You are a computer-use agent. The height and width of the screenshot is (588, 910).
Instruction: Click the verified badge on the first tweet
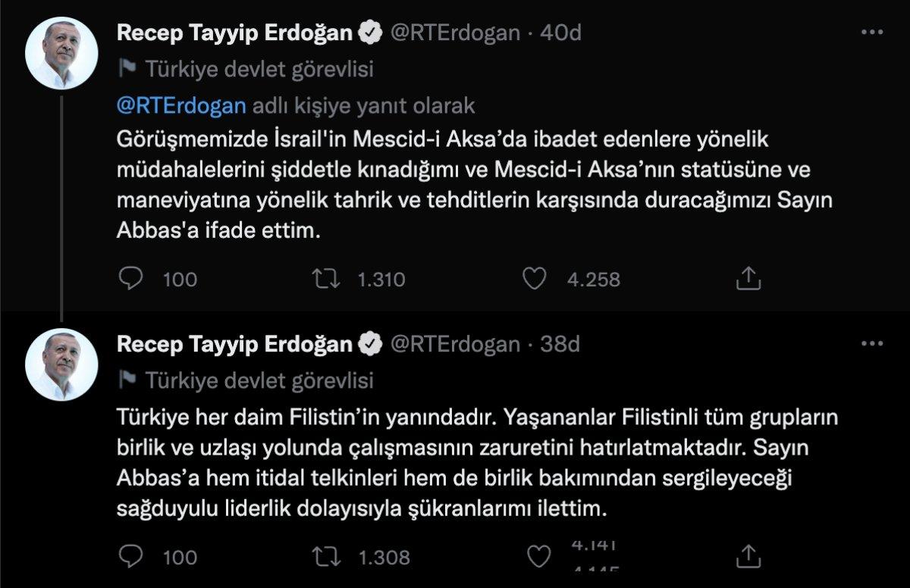coord(369,32)
